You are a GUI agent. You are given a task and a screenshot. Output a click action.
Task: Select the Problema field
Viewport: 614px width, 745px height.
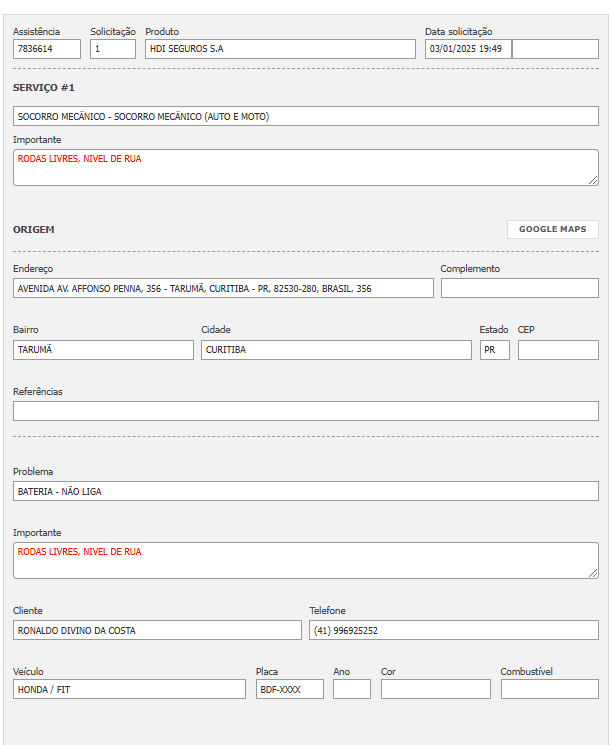305,491
